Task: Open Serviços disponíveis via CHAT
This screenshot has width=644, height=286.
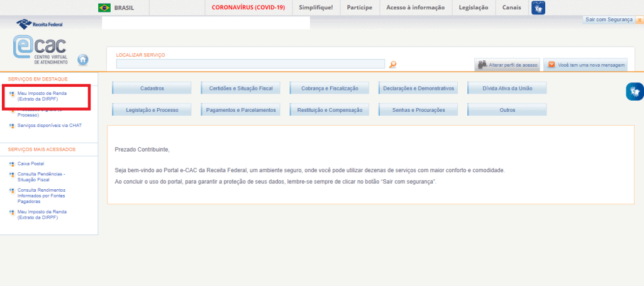Action: pos(49,126)
